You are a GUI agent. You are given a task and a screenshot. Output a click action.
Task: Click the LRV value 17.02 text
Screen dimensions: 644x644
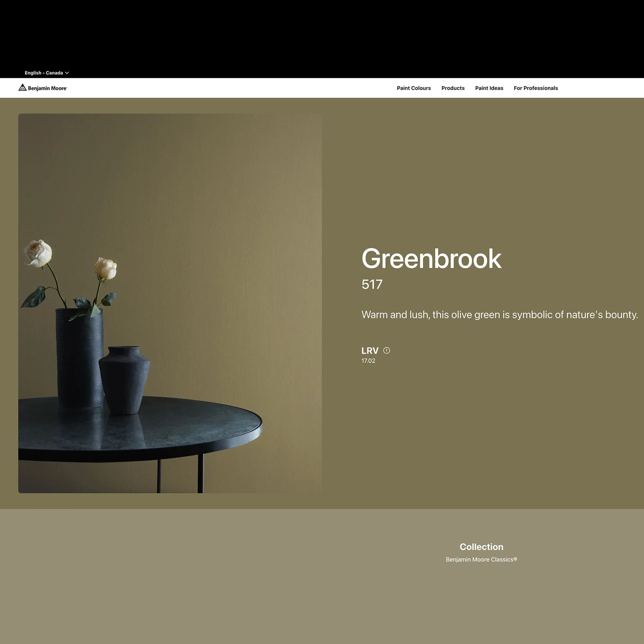tap(368, 360)
